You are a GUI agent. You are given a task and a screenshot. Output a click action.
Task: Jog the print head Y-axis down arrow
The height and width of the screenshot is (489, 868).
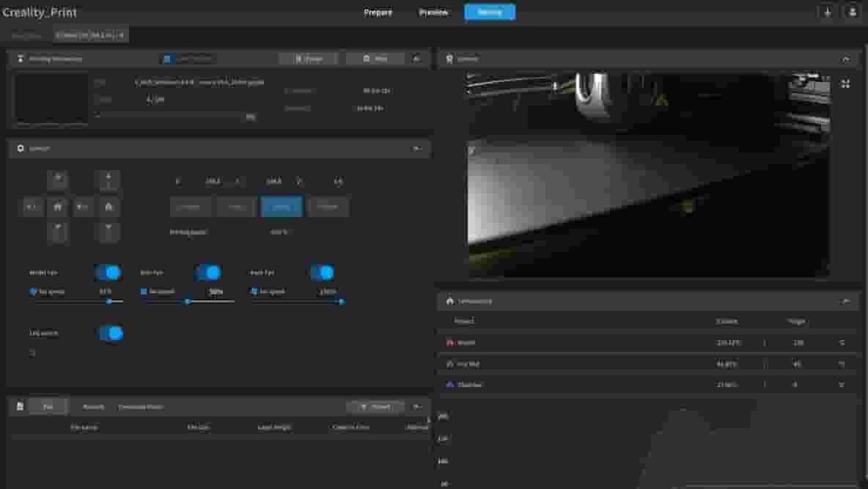[58, 231]
